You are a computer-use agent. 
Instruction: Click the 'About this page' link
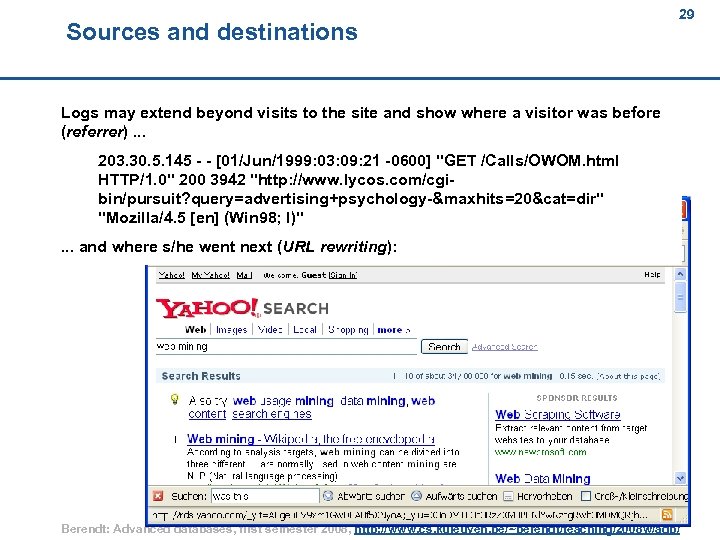point(628,376)
